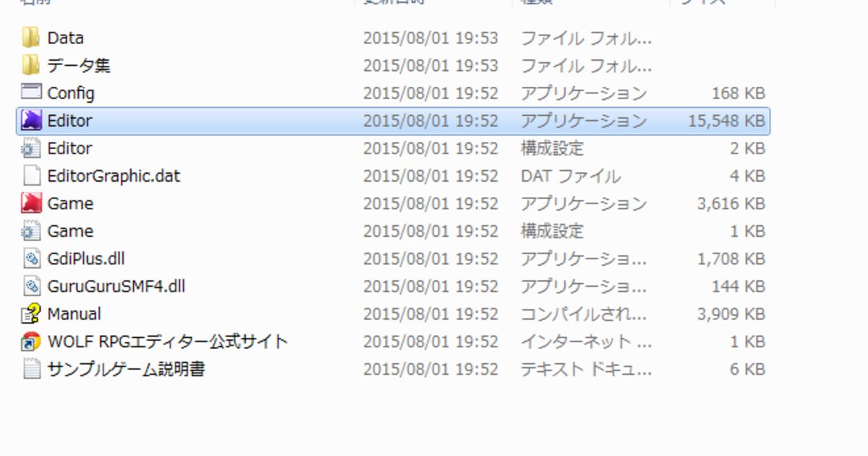Viewport: 868px width, 456px height.
Task: Click the Manual help file icon
Action: point(31,313)
